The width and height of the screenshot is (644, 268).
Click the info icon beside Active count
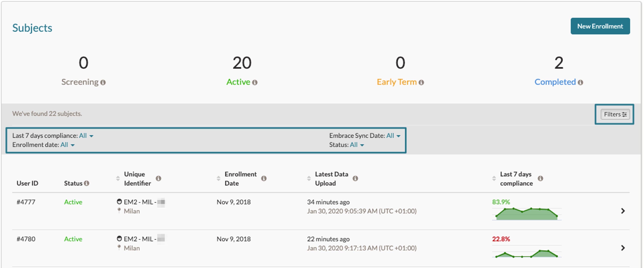[255, 82]
